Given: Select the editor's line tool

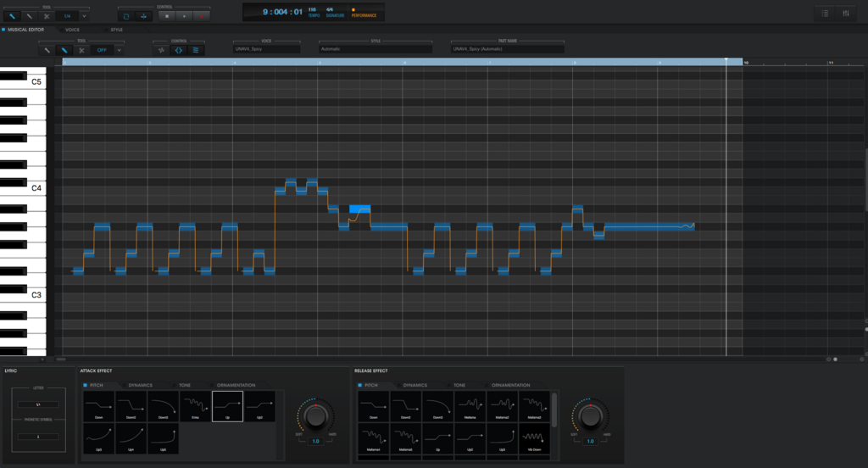Looking at the screenshot, I should click(x=47, y=50).
